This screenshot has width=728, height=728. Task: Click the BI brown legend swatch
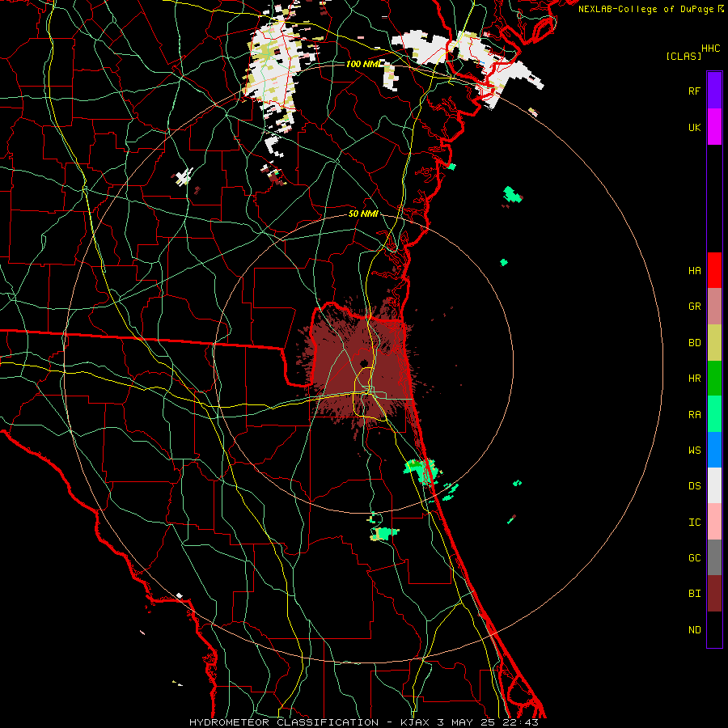[x=714, y=594]
